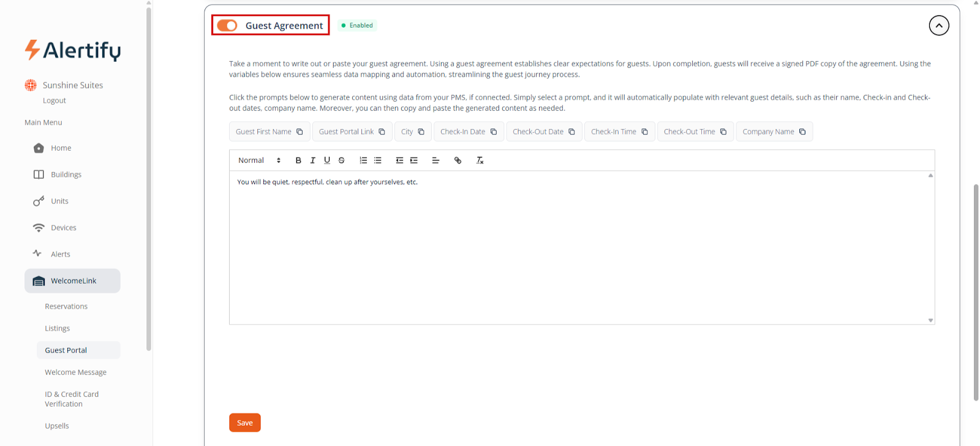Copy the Guest First Name variable
This screenshot has height=446, width=980.
click(x=300, y=132)
